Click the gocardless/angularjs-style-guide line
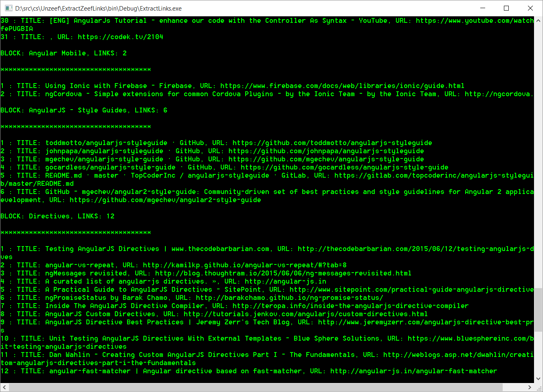Viewport: 543px width, 392px height. (224, 167)
